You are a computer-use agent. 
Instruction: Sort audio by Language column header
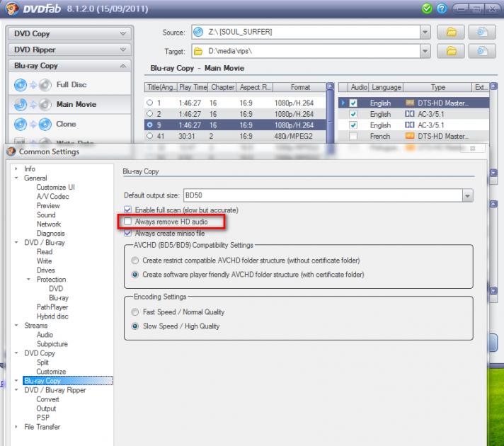(x=386, y=87)
